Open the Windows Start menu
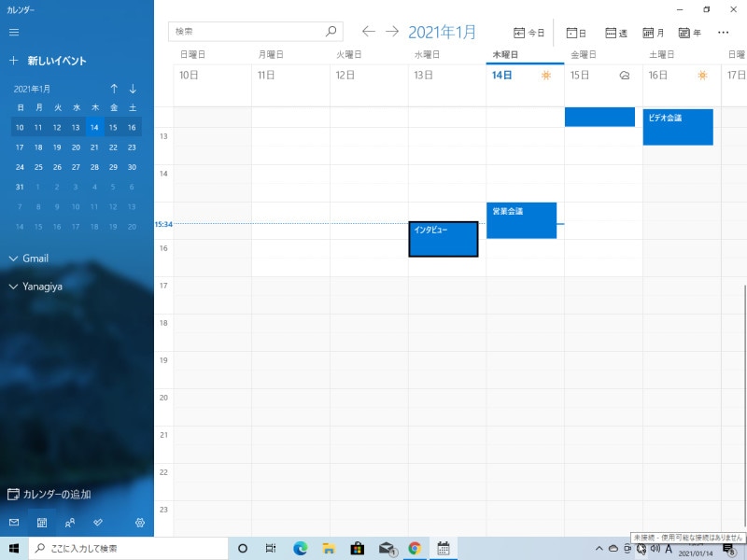This screenshot has height=560, width=747. coord(14,549)
